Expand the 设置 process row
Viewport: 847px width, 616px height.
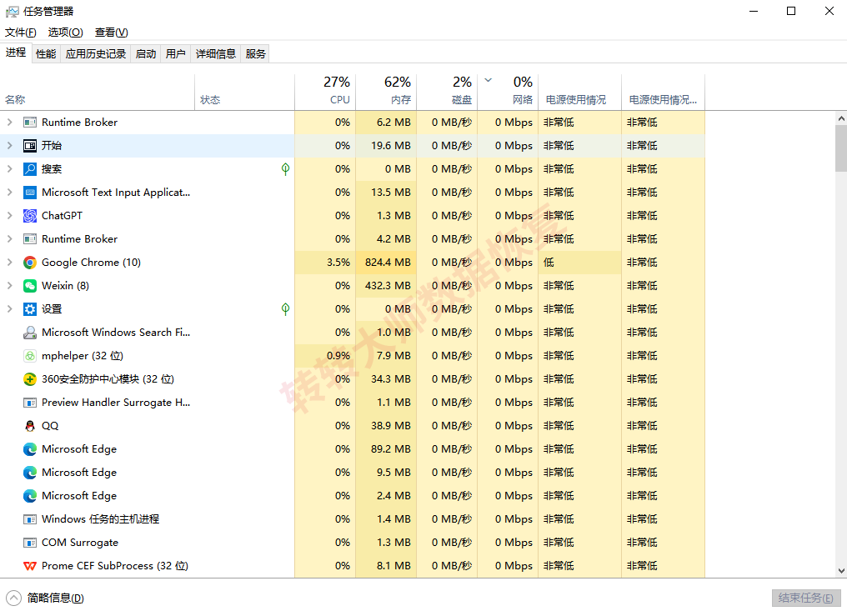10,308
